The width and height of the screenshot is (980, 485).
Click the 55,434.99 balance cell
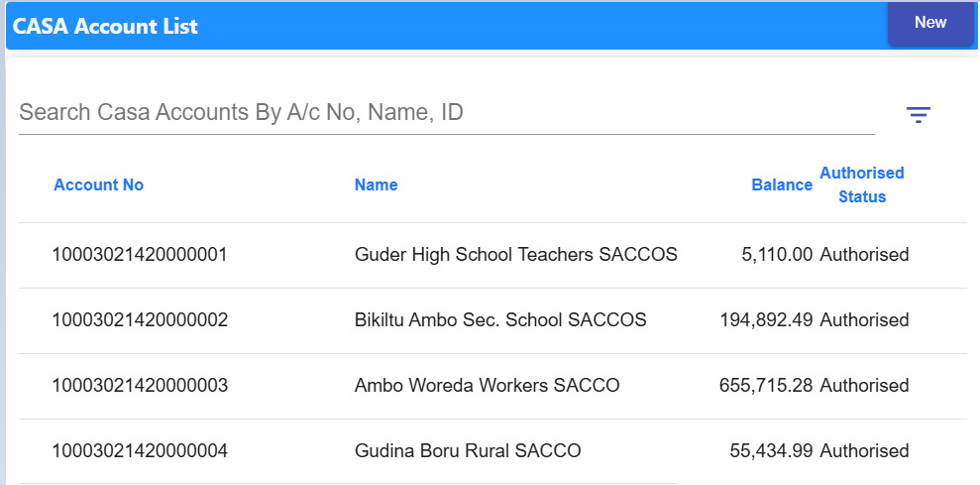pos(771,451)
